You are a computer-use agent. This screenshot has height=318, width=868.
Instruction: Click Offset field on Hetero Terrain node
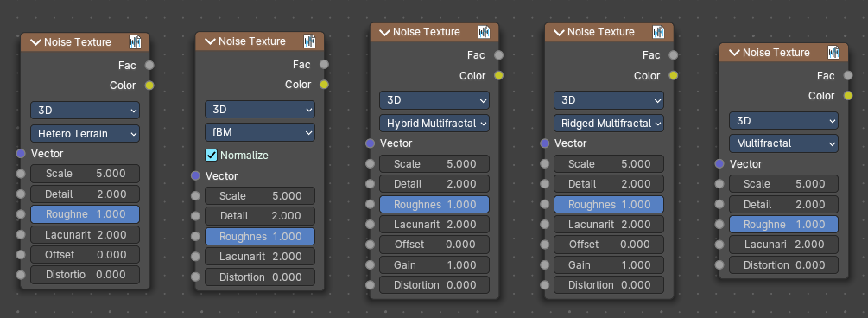(86, 254)
